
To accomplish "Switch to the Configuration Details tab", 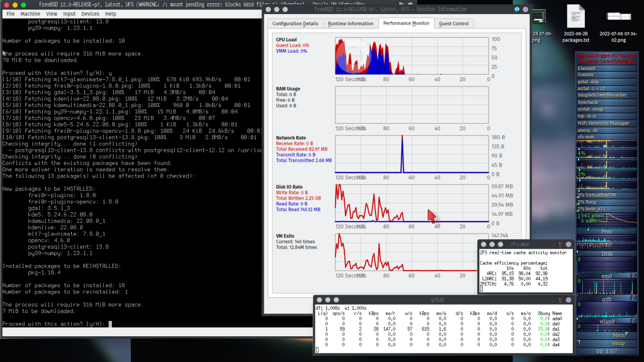I will pos(295,24).
